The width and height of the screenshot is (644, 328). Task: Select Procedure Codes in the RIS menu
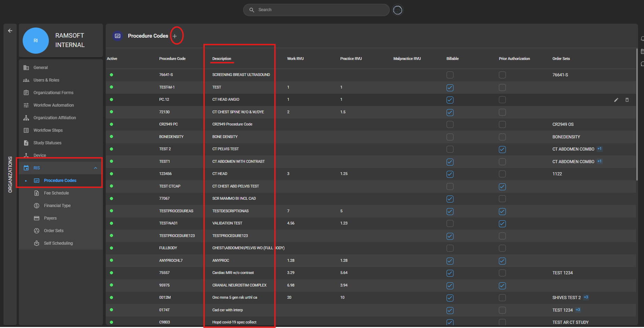click(60, 180)
